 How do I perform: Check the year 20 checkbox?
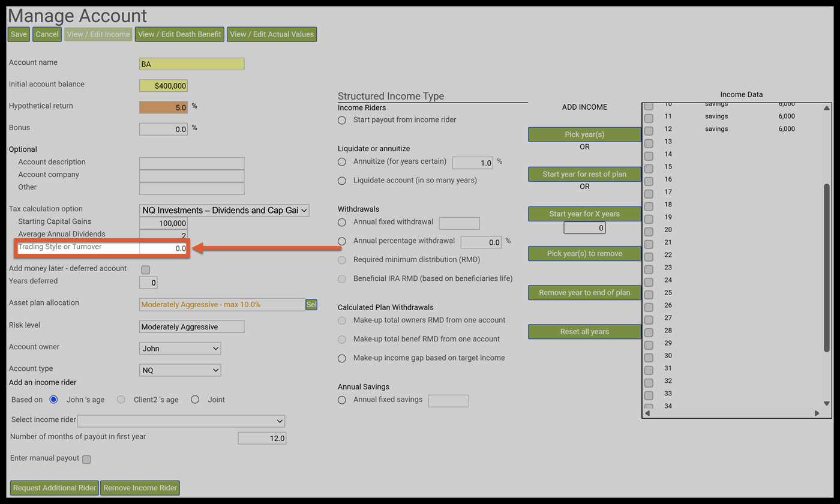[x=649, y=231]
